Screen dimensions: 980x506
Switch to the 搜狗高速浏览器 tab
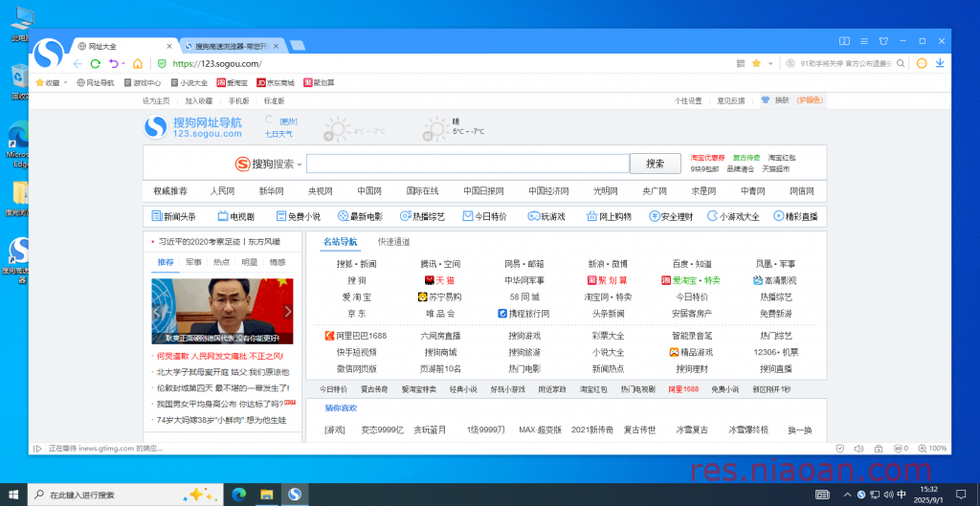(232, 46)
